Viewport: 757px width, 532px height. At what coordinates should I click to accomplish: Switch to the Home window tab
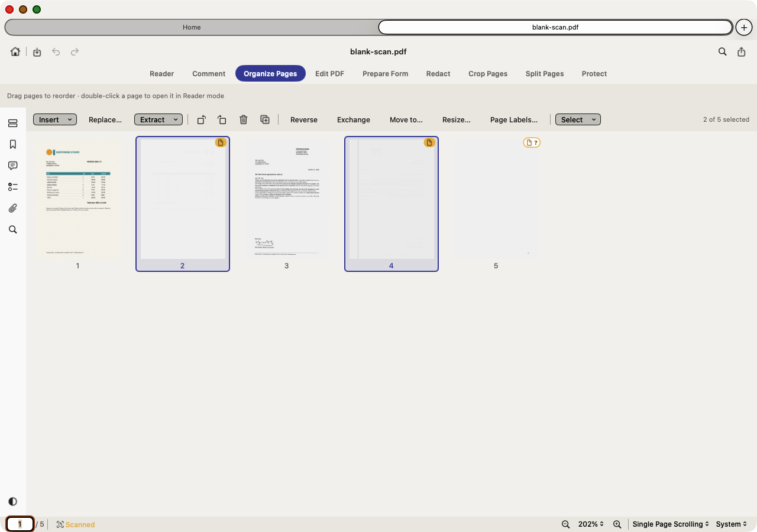pos(192,27)
